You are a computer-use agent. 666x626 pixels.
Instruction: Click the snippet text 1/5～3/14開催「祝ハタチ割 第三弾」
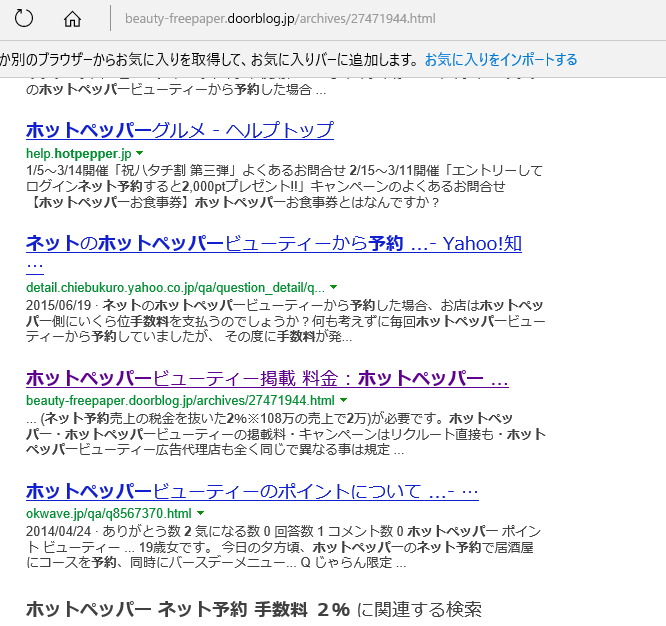[132, 171]
